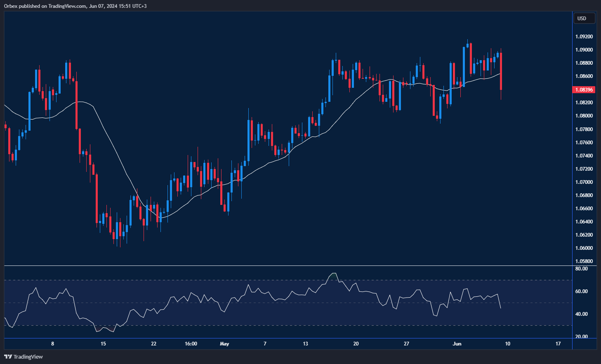The width and height of the screenshot is (601, 364).
Task: Click the 1.05800 price scale label
Action: pos(584,261)
